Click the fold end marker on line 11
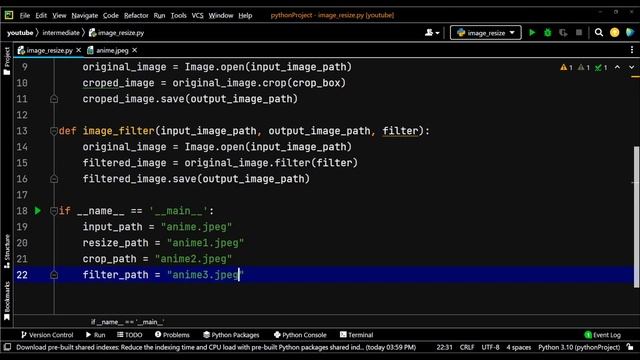This screenshot has height=360, width=640. 54,99
